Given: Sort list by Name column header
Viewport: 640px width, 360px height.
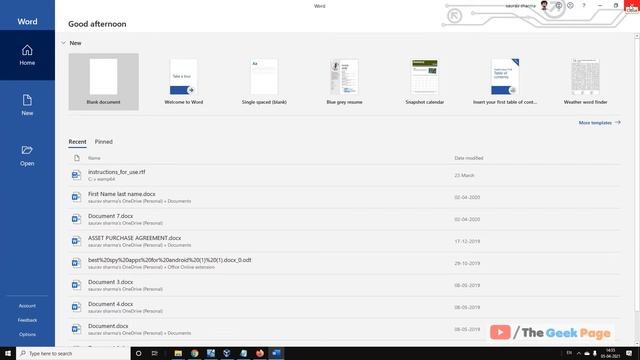Looking at the screenshot, I should pyautogui.click(x=94, y=158).
